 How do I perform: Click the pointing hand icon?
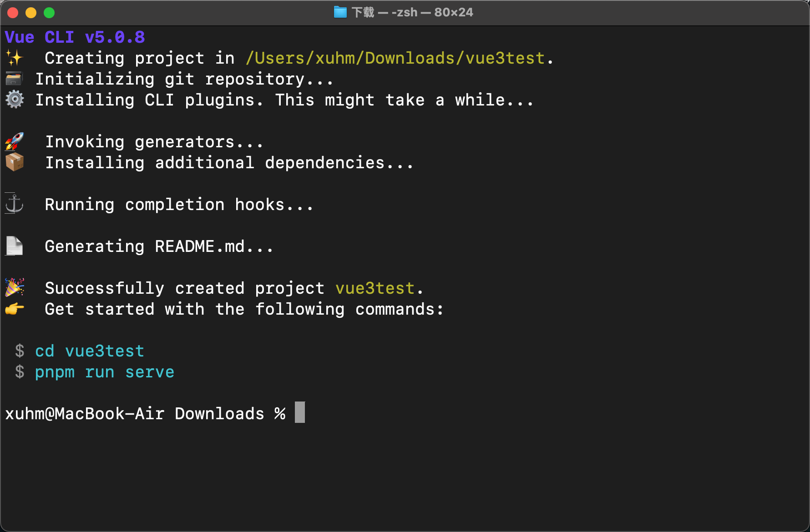pos(15,309)
